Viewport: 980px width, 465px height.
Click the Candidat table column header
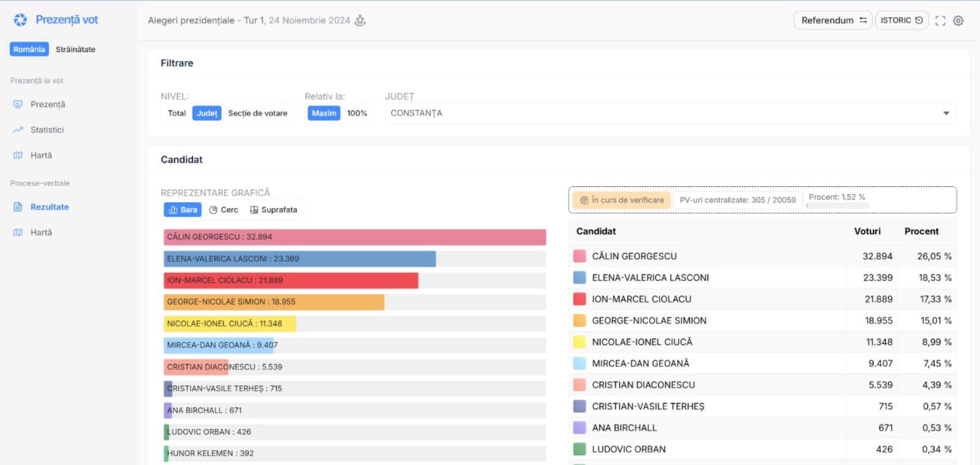[x=596, y=232]
